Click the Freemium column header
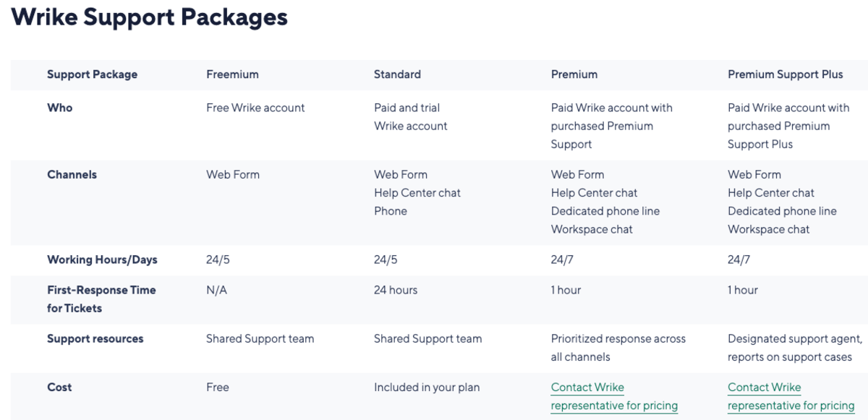Viewport: 868px width, 420px height. [x=232, y=74]
